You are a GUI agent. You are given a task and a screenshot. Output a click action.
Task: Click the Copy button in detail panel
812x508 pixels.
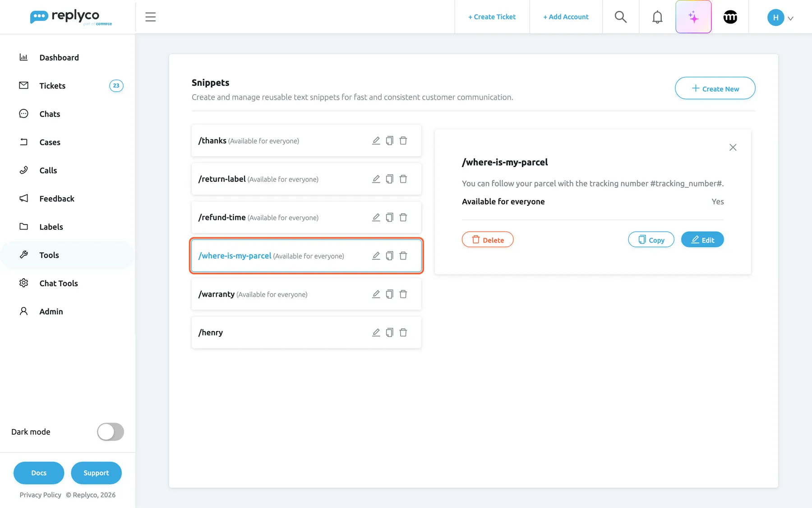(x=651, y=239)
